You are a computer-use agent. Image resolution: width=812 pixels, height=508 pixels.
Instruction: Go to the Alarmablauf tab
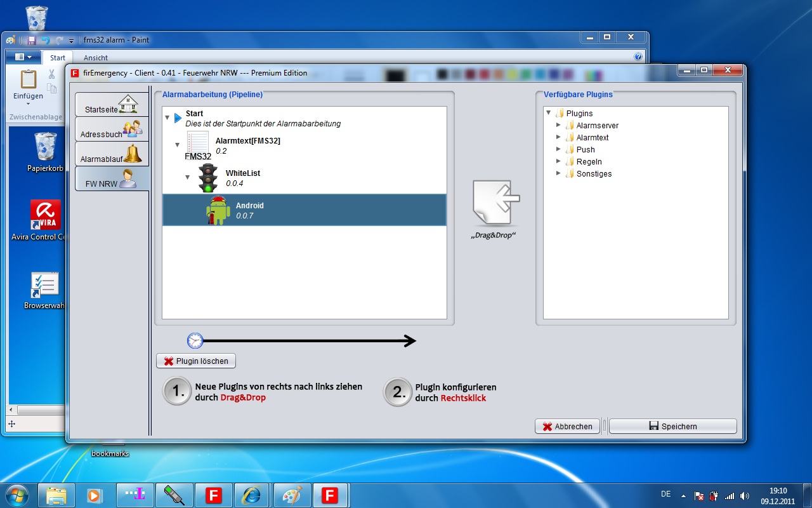pyautogui.click(x=112, y=154)
